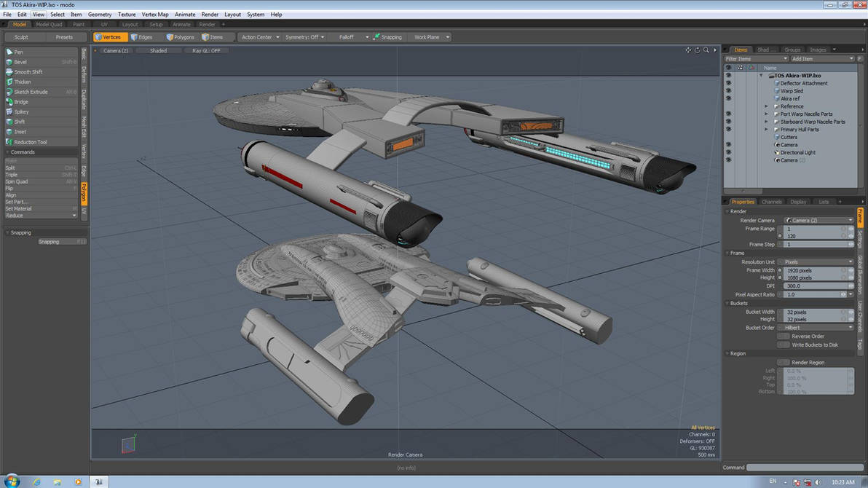Switch to Polygons selection mode
The image size is (868, 488).
point(181,37)
